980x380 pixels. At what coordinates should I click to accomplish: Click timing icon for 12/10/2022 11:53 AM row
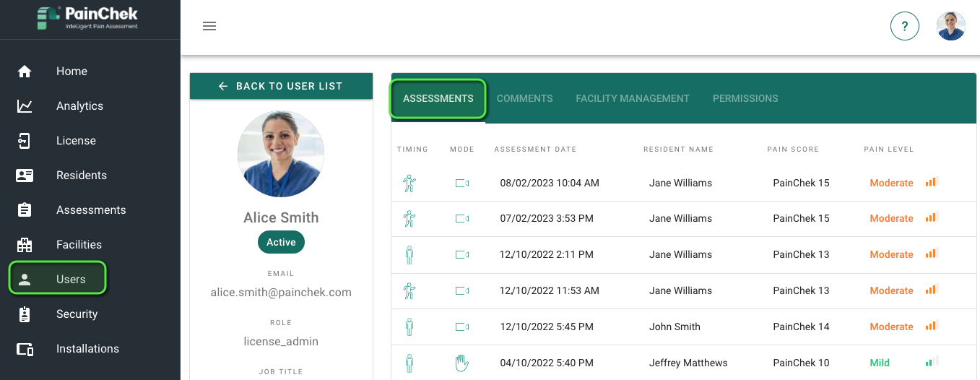coord(409,290)
